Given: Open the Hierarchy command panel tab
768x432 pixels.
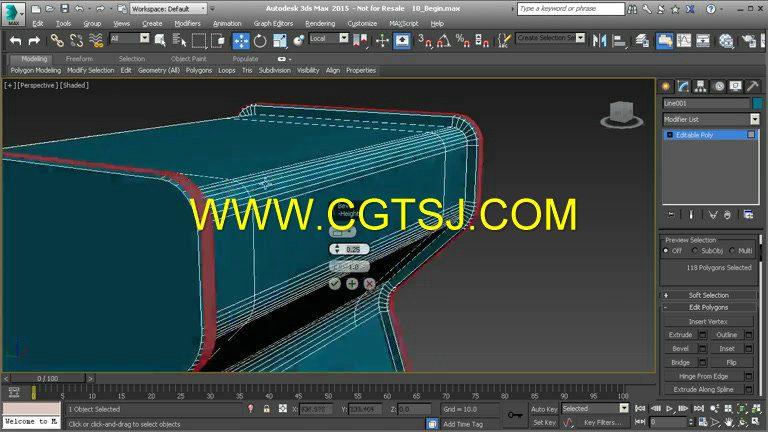Looking at the screenshot, I should pyautogui.click(x=701, y=87).
